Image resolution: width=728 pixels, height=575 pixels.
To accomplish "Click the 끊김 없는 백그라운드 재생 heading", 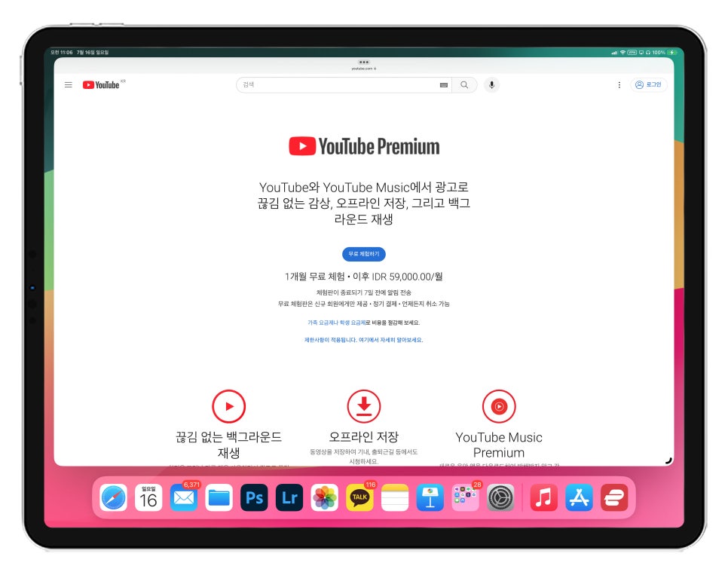I will 228,445.
